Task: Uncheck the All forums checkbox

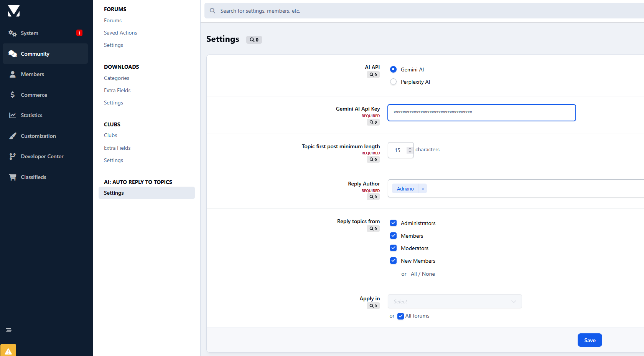Action: (x=400, y=316)
